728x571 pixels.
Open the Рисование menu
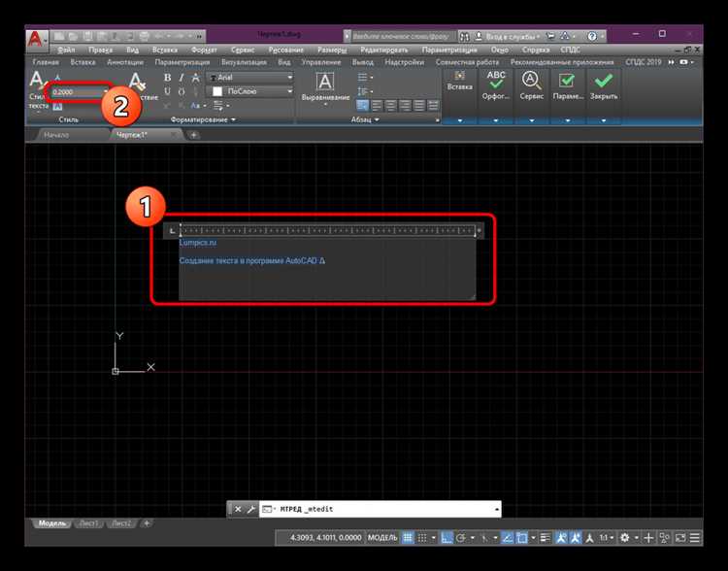tap(286, 50)
